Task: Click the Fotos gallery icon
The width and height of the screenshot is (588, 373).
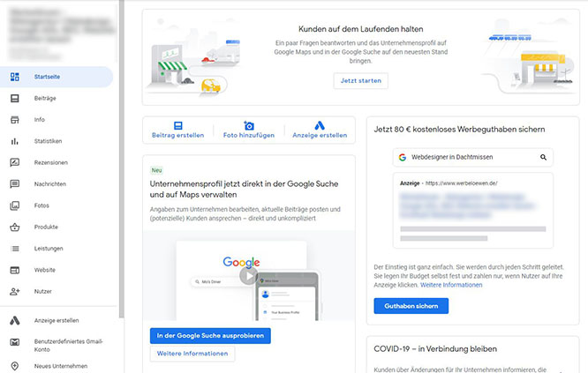Action: [x=15, y=205]
